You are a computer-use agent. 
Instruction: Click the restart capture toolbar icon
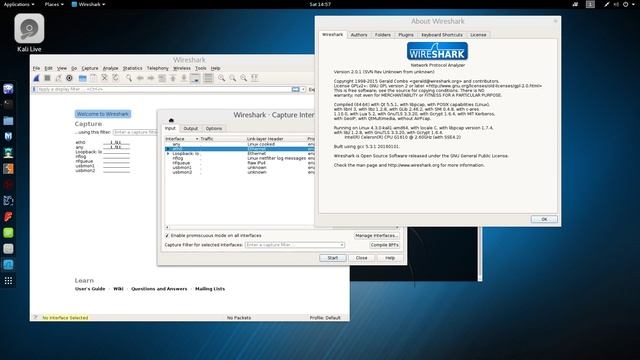coord(58,78)
